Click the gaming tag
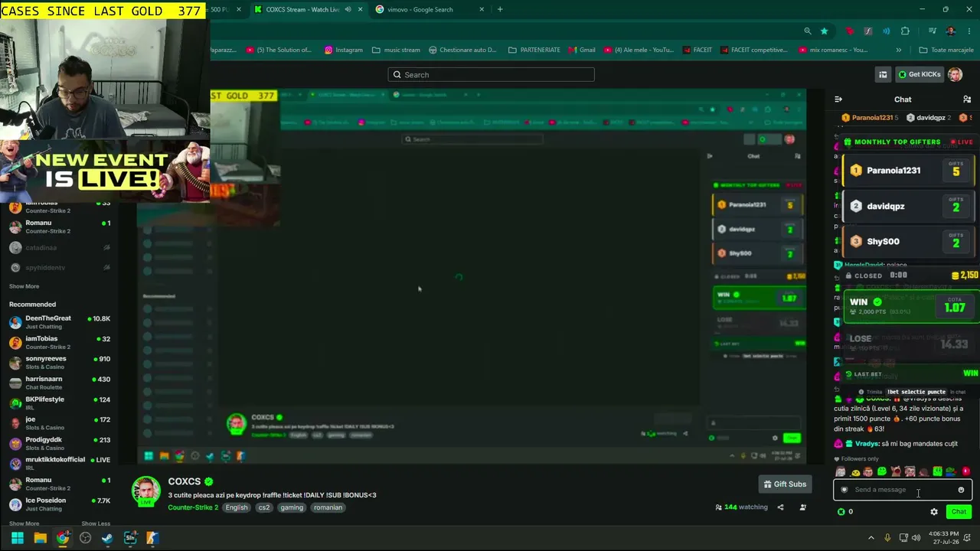980x551 pixels. (292, 507)
